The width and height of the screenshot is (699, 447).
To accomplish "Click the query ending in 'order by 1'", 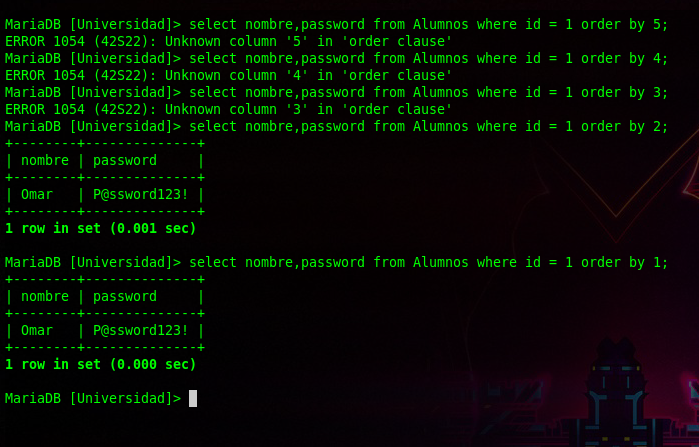I will coord(428,262).
